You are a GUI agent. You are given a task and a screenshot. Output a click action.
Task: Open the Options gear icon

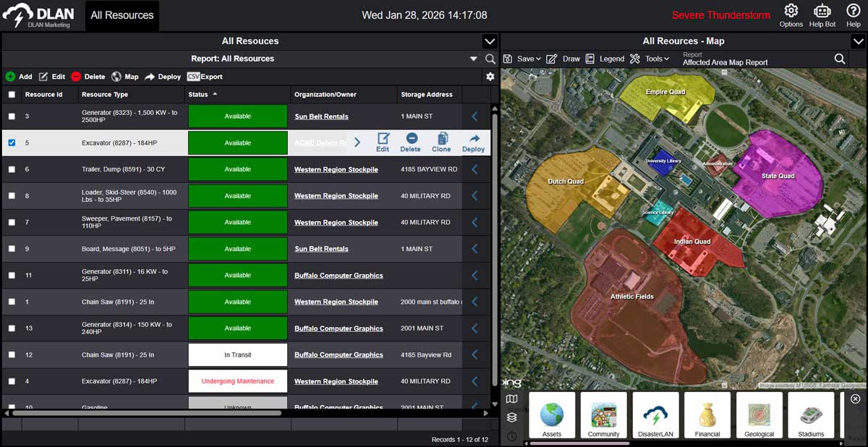point(791,12)
